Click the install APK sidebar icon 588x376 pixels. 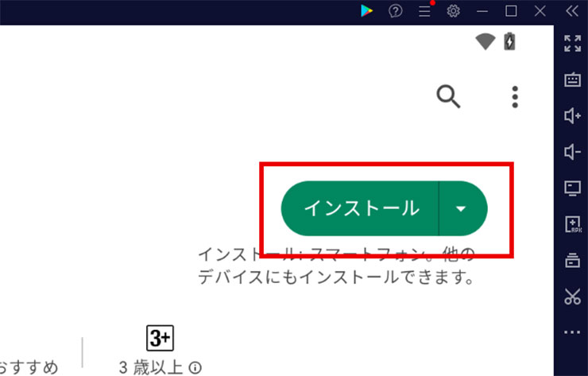coord(572,224)
